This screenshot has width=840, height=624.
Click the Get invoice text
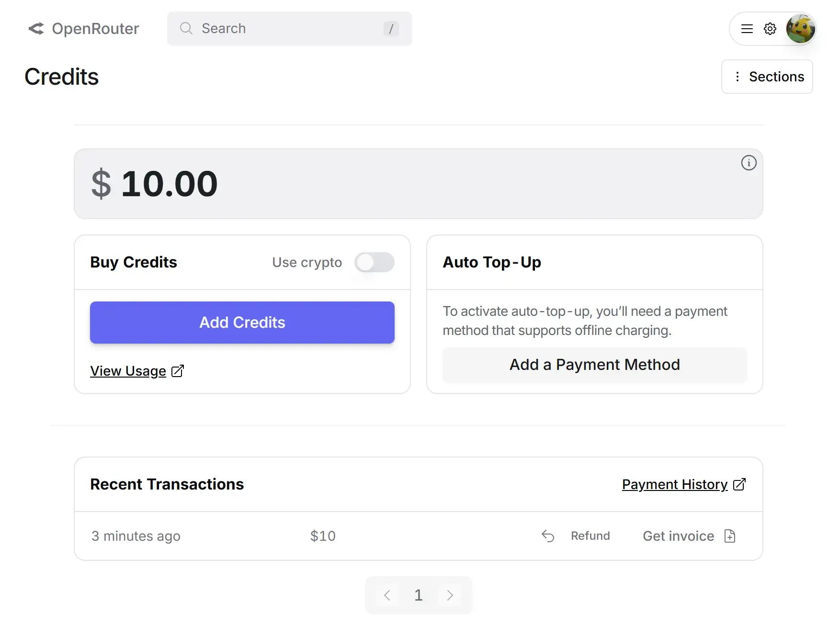pyautogui.click(x=678, y=536)
